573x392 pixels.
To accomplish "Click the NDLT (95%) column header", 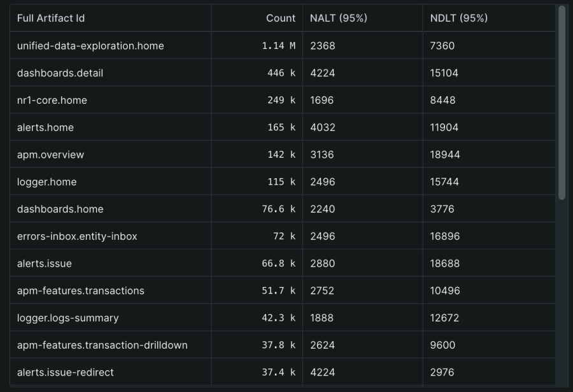I will coord(458,18).
